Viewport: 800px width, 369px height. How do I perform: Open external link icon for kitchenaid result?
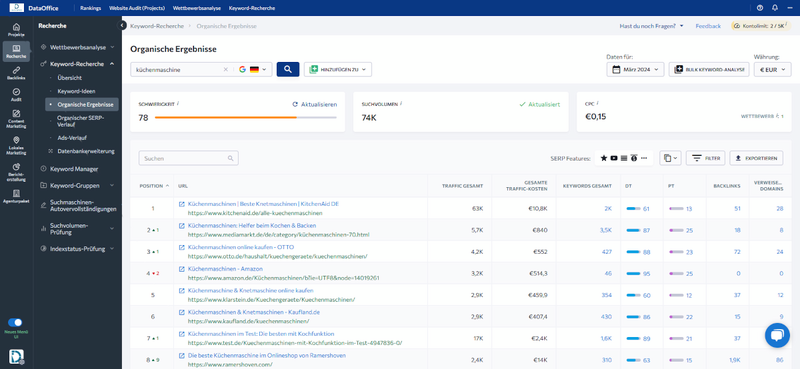(x=182, y=204)
